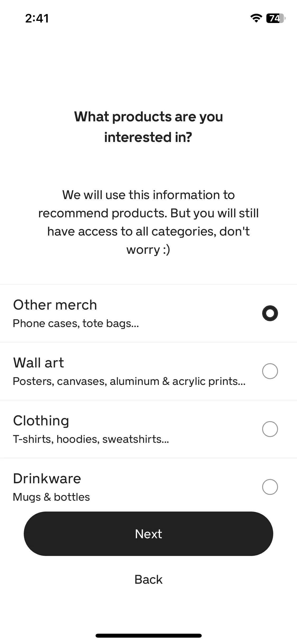Tap the 'Mugs & bottles' subtitle

51,497
